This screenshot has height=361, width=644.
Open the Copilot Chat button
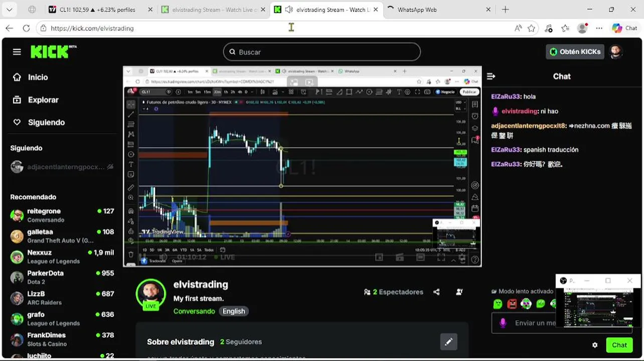click(x=624, y=28)
